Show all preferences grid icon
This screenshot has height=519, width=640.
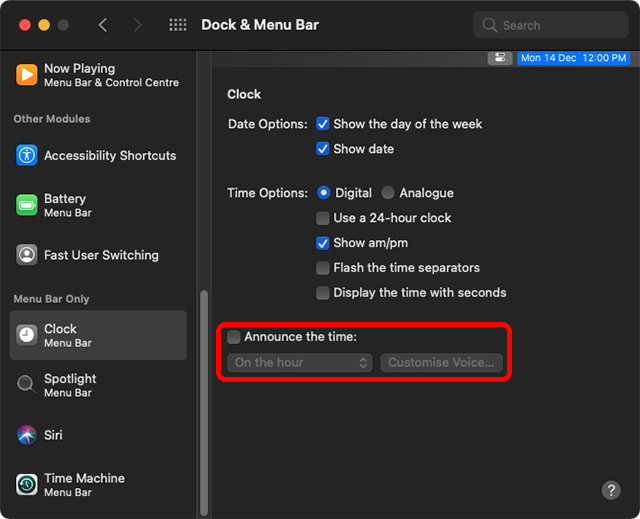178,25
